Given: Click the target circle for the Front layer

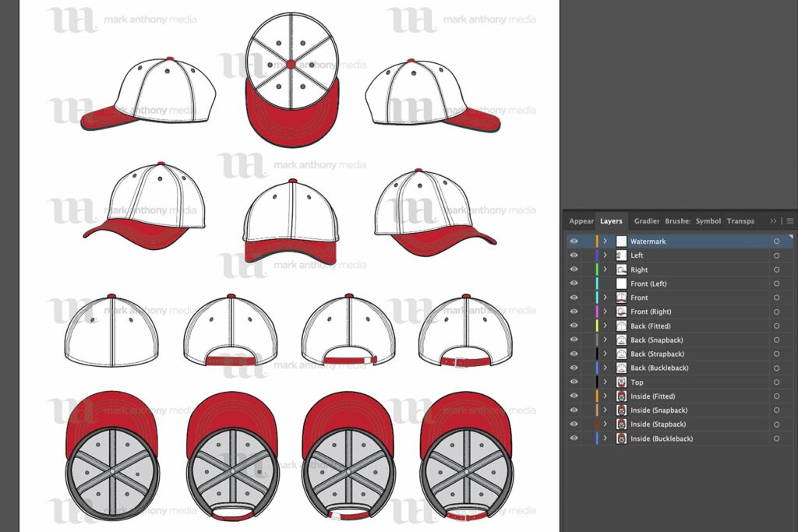Looking at the screenshot, I should coord(775,297).
